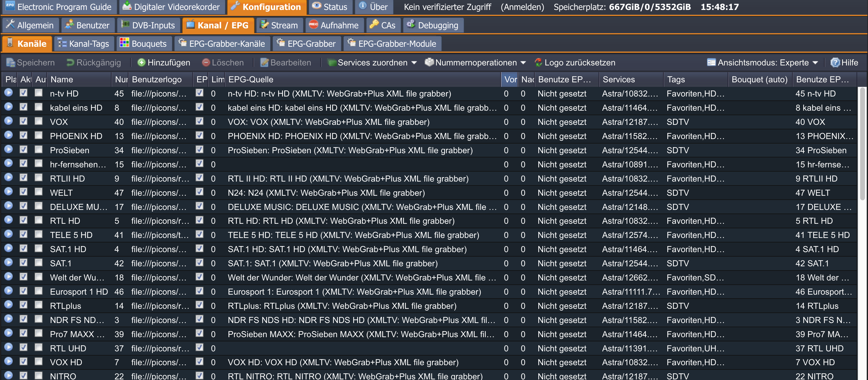This screenshot has height=380, width=868.
Task: Click the Logo zurücksetzen icon button
Action: [538, 63]
